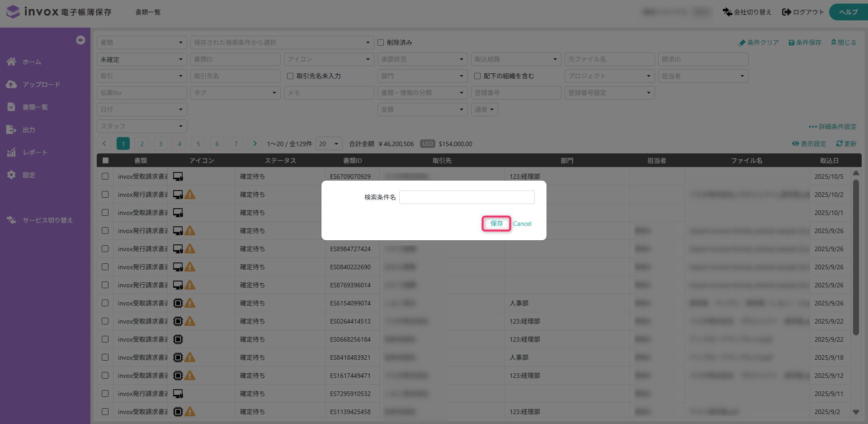Open the 承認状況 dropdown
868x424 pixels.
[422, 59]
